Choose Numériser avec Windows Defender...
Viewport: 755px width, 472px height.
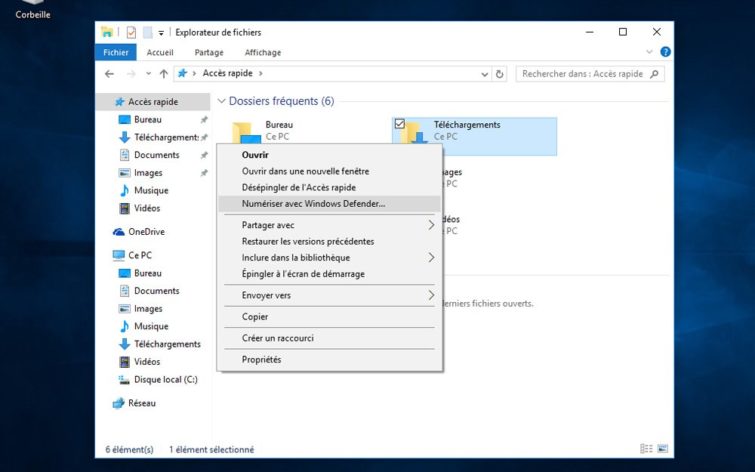[329, 204]
